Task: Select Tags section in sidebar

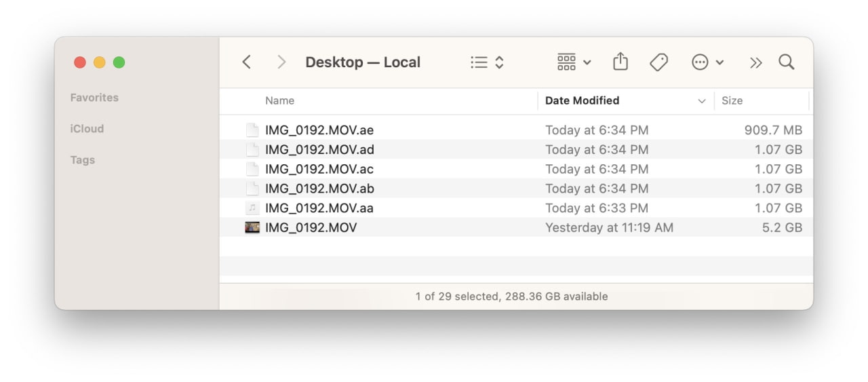Action: pyautogui.click(x=83, y=160)
